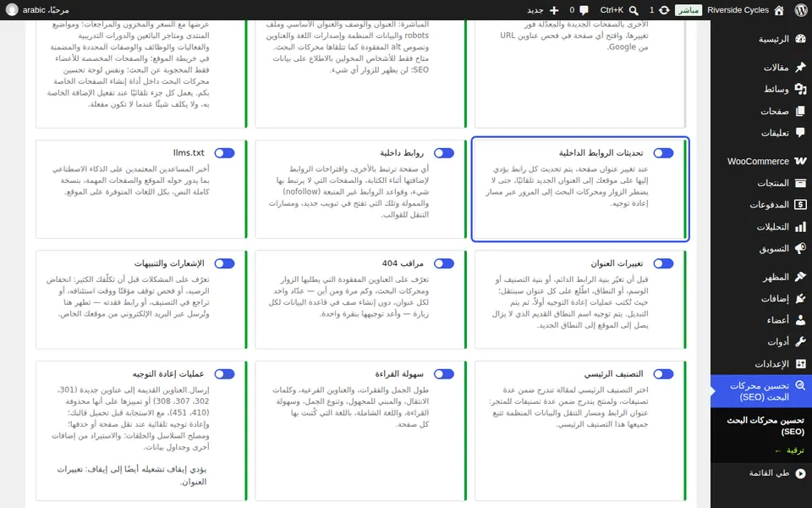
Task: Select the تحسين محركات البحث (SEO) submenu entry
Action: 765,426
